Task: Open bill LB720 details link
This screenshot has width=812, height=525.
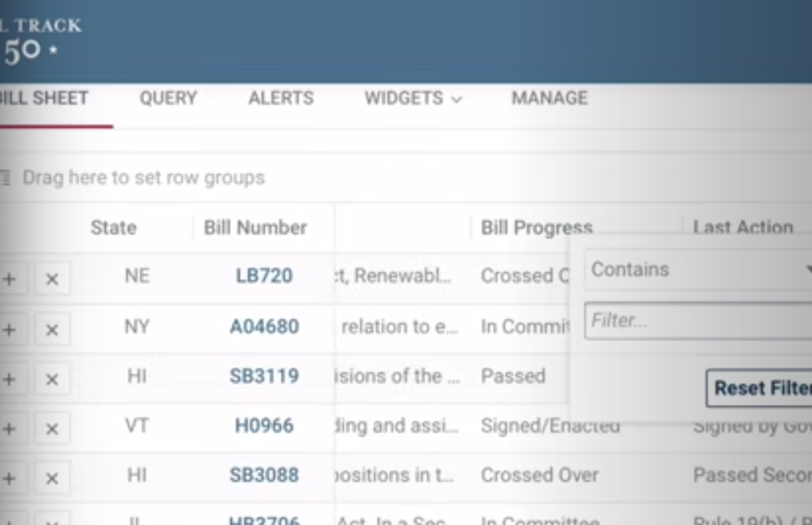Action: tap(264, 275)
